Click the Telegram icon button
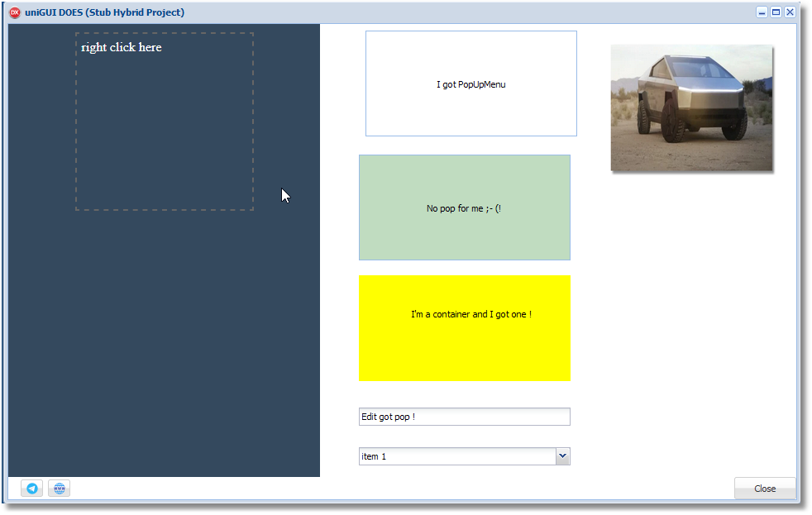This screenshot has width=812, height=515. pos(32,488)
